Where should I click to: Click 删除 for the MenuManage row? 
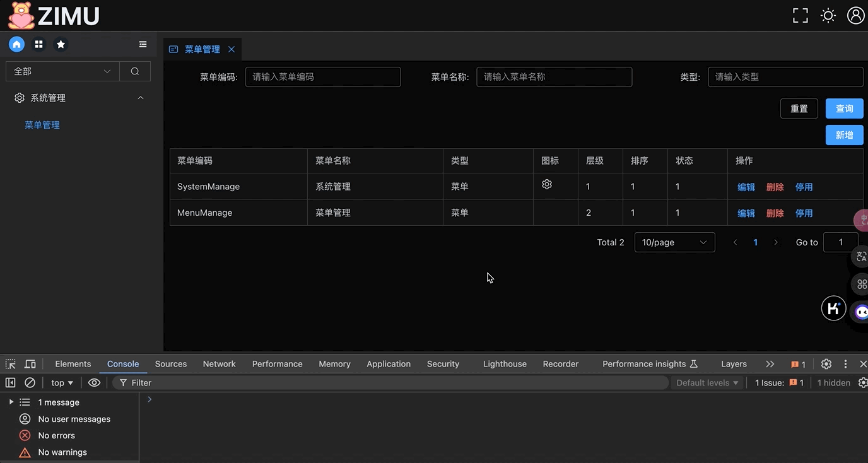pyautogui.click(x=775, y=213)
